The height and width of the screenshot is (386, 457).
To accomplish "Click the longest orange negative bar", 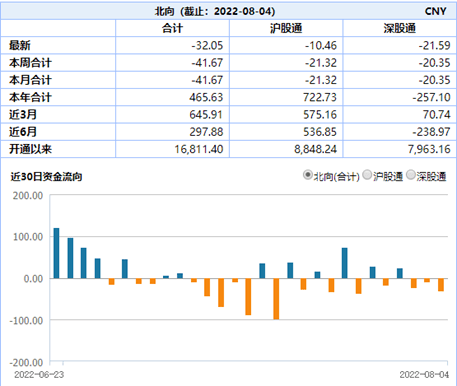I will tap(276, 299).
